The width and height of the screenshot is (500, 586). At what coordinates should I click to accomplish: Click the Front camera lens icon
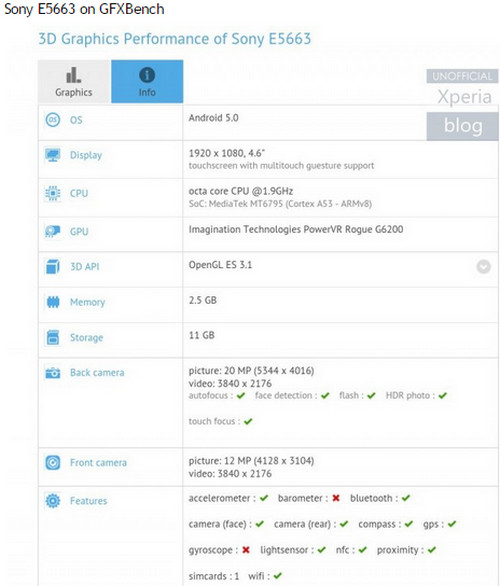pos(53,463)
